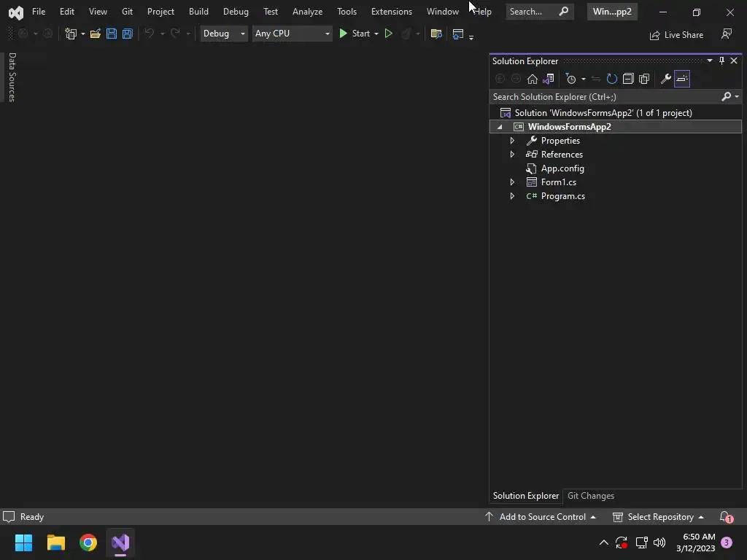Viewport: 747px width, 560px height.
Task: Open the Any CPU platform dropdown
Action: (292, 34)
